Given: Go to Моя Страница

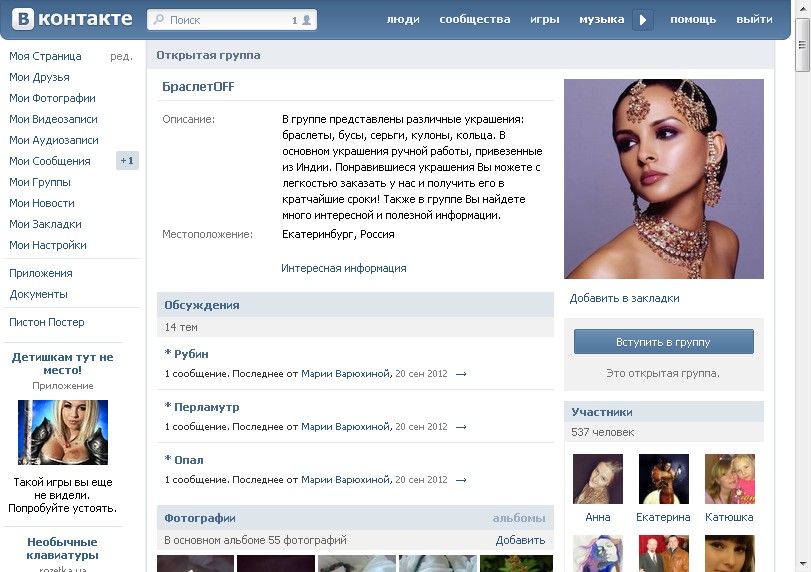Looking at the screenshot, I should (x=46, y=56).
